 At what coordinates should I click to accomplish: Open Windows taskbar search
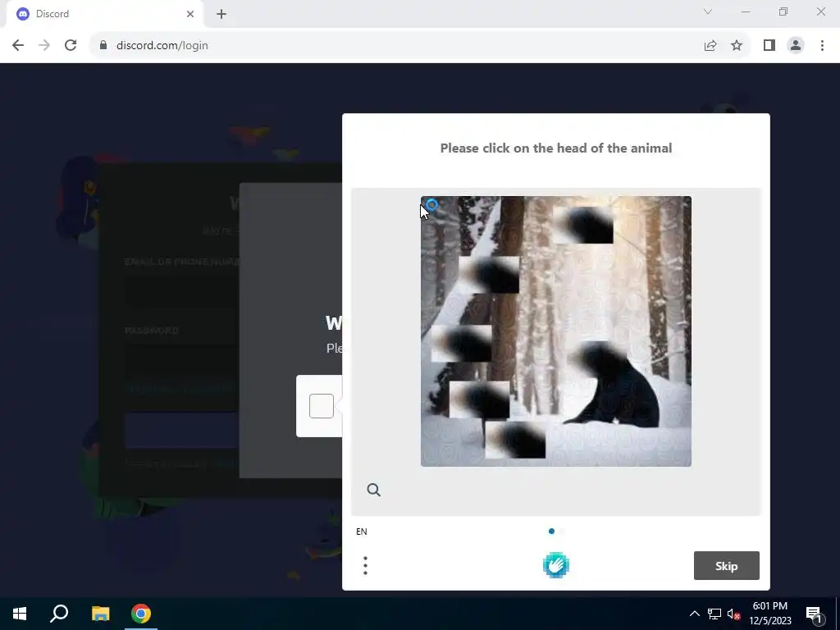click(59, 614)
